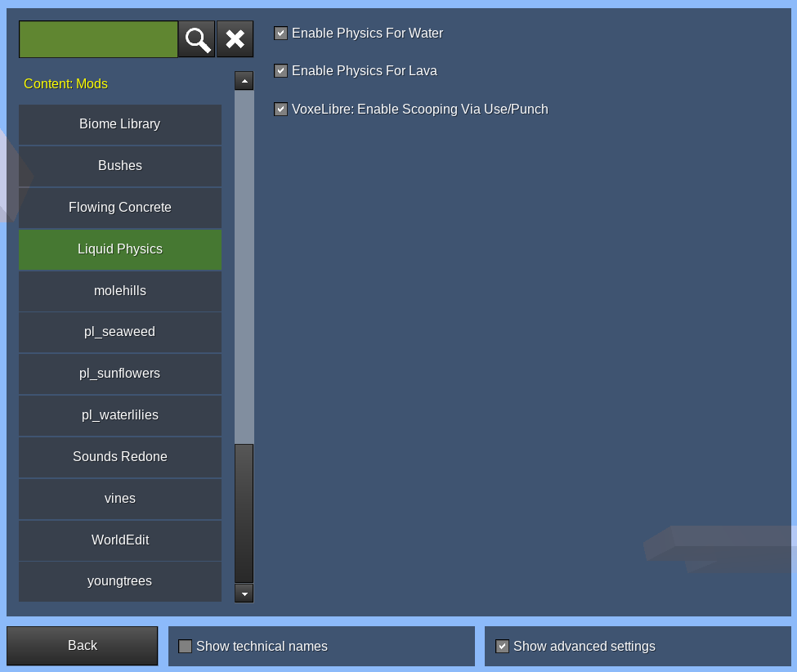797x672 pixels.
Task: Go to the molehills mod settings
Action: pyautogui.click(x=120, y=291)
